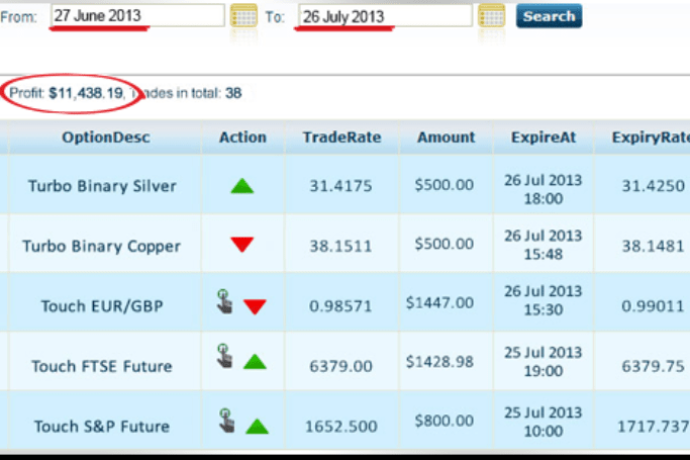Screen dimensions: 690x460
Task: Sort by Amount column header
Action: (446, 137)
